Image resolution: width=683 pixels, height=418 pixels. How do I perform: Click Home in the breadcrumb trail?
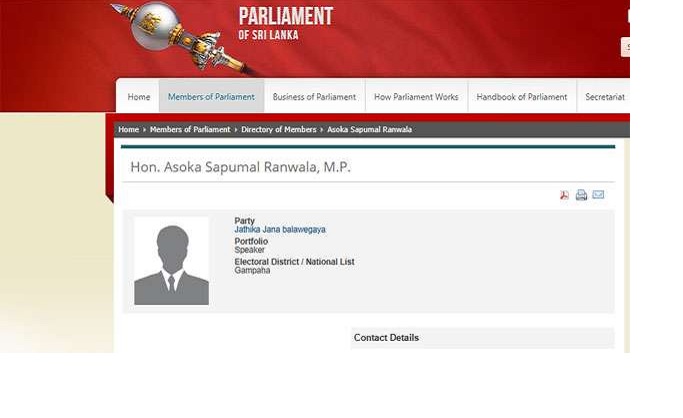[x=128, y=130]
